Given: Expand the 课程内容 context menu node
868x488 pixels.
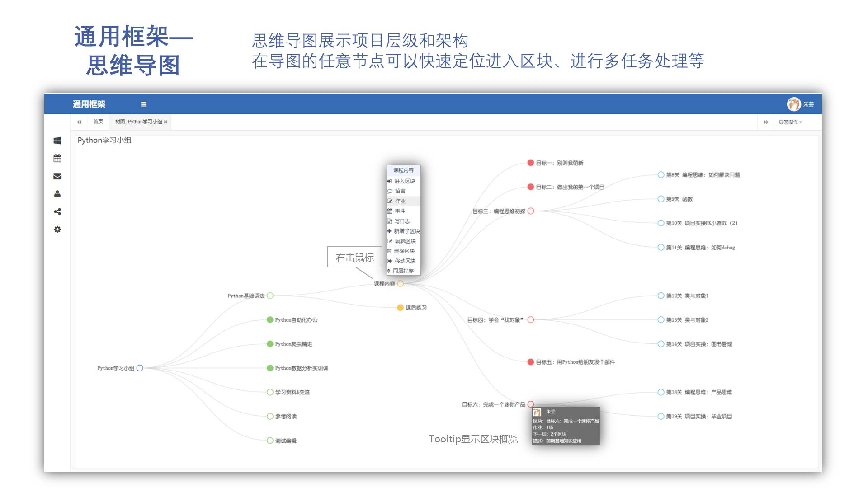Looking at the screenshot, I should pyautogui.click(x=404, y=170).
